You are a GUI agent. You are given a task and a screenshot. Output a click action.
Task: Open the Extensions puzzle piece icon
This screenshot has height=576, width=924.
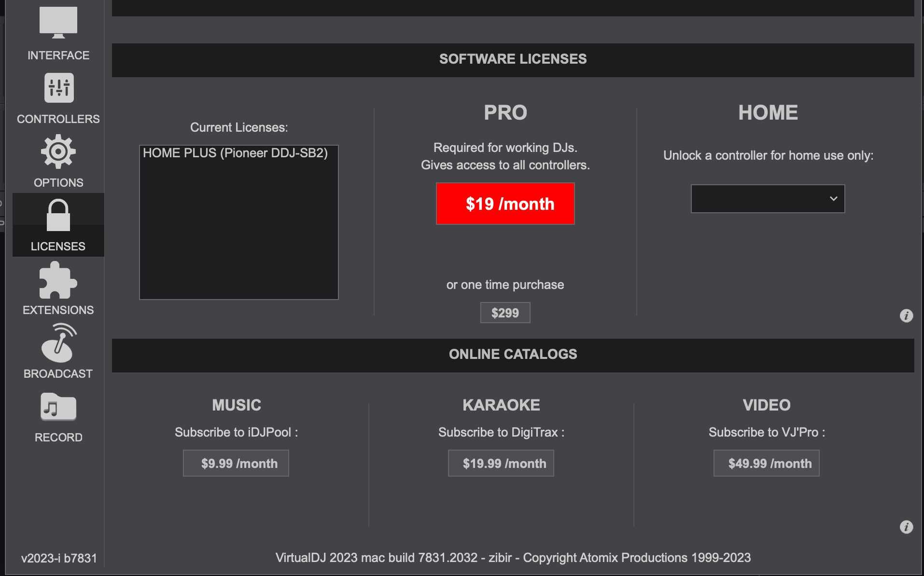click(58, 280)
